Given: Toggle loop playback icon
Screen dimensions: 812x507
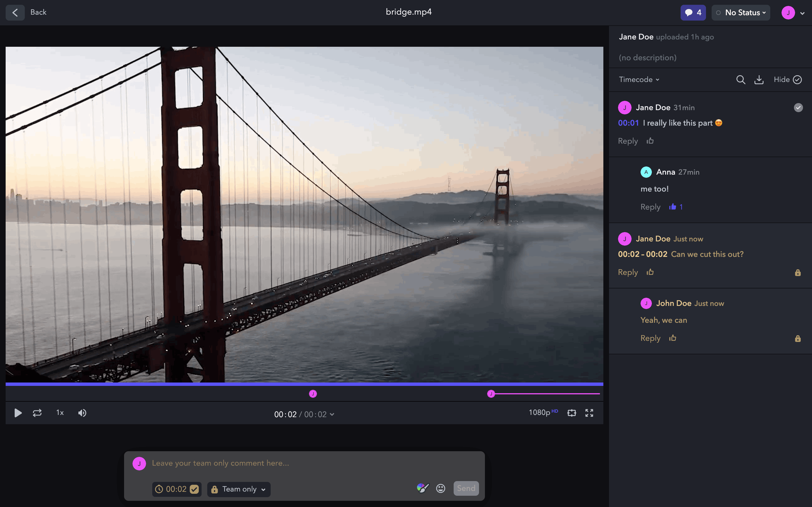Looking at the screenshot, I should point(37,413).
